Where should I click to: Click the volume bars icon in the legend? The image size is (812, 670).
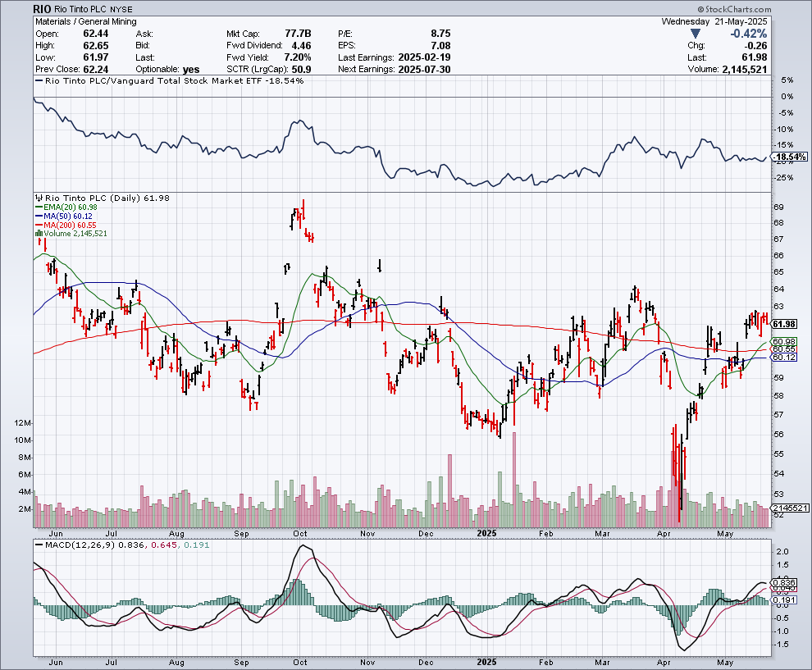(x=39, y=234)
